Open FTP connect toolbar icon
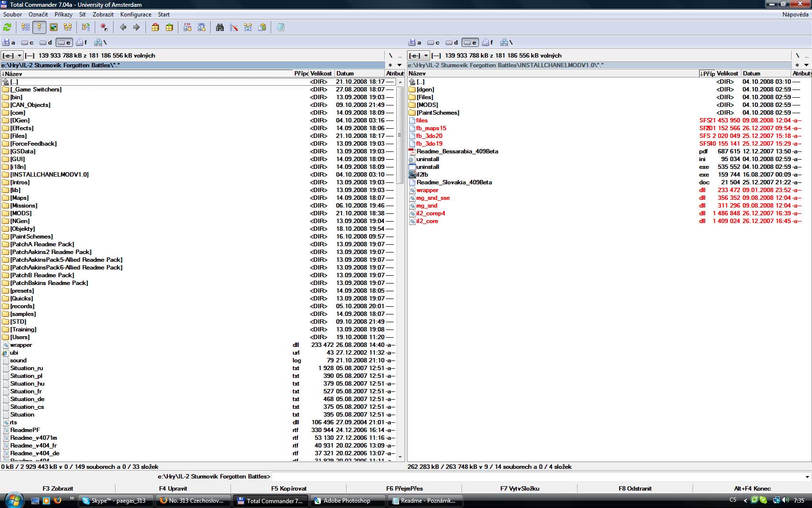 [x=188, y=28]
